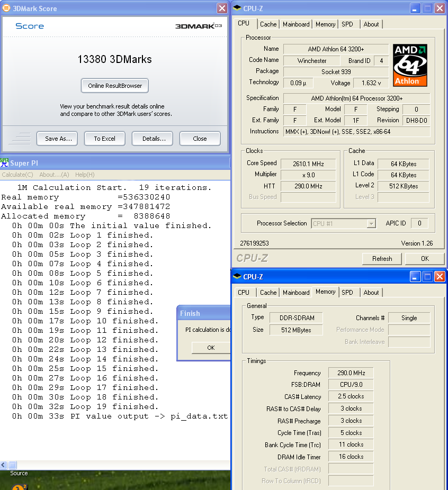Open Help(H) menu in Super PI
This screenshot has width=448, height=490.
(x=85, y=175)
